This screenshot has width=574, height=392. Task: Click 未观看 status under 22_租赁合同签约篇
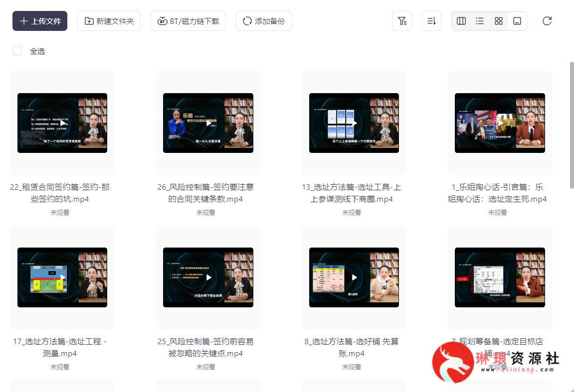tap(60, 213)
